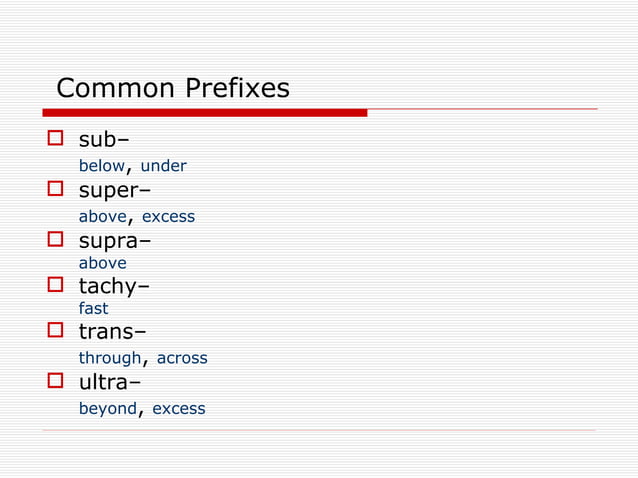Image resolution: width=638 pixels, height=478 pixels.
Task: Click the word 'fast'
Action: pos(93,309)
